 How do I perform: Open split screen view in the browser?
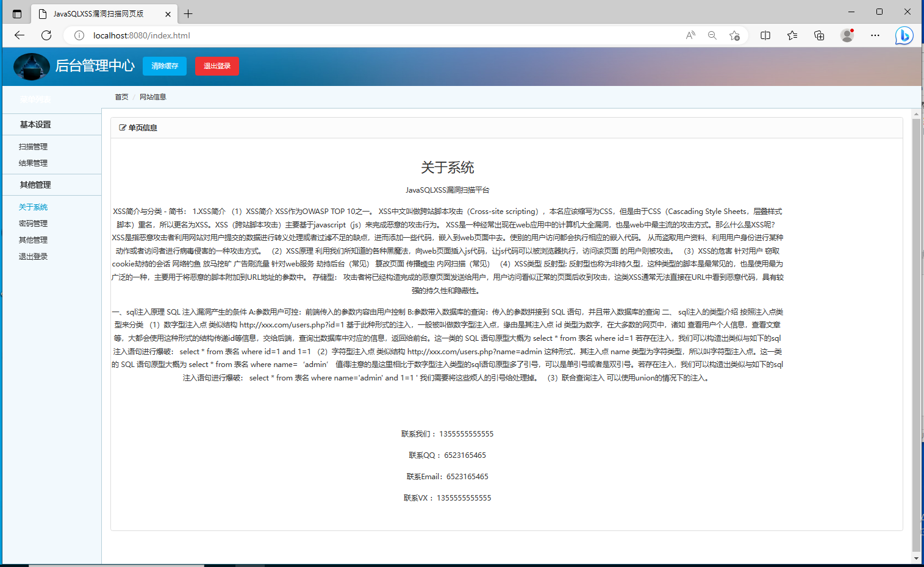coord(765,35)
